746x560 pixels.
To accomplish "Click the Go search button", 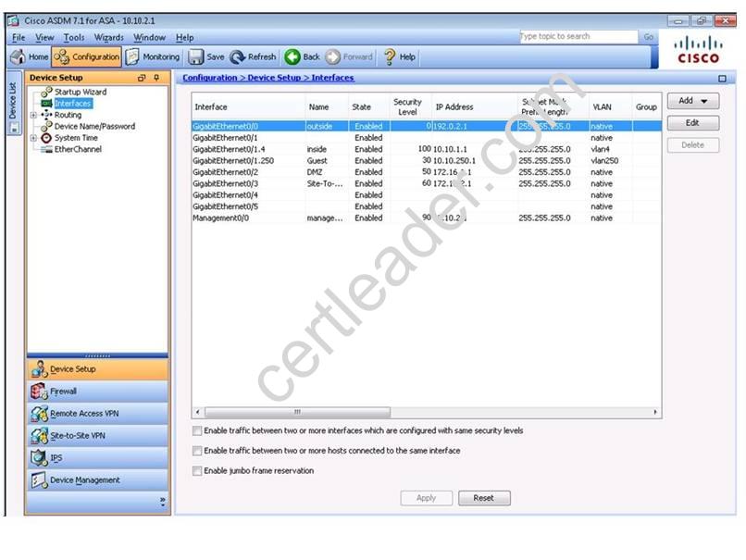I will (x=649, y=37).
